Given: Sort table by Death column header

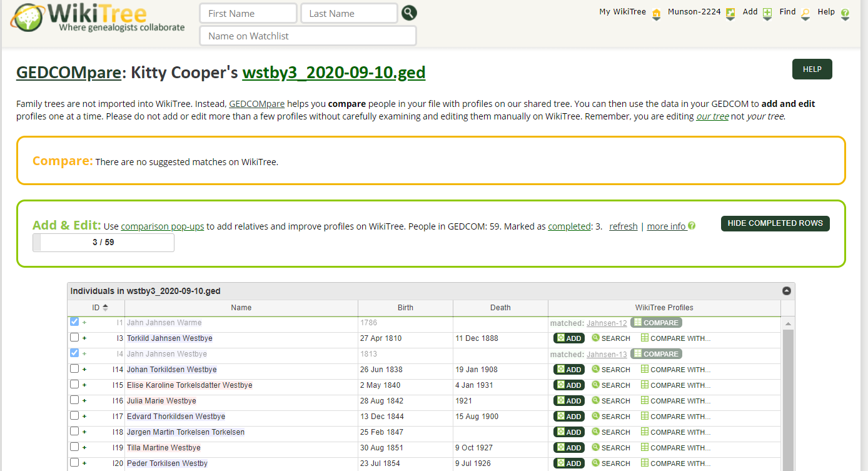Looking at the screenshot, I should tap(500, 308).
